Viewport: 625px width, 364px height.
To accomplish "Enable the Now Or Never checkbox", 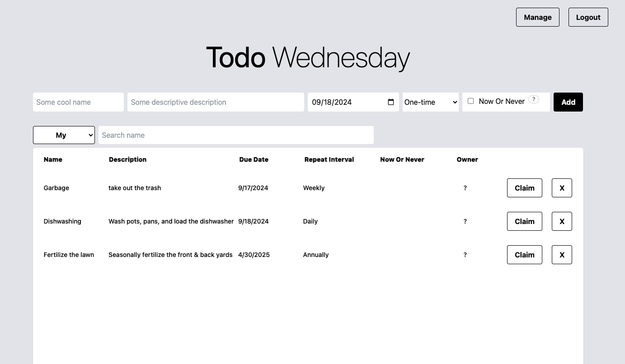I will click(x=470, y=101).
